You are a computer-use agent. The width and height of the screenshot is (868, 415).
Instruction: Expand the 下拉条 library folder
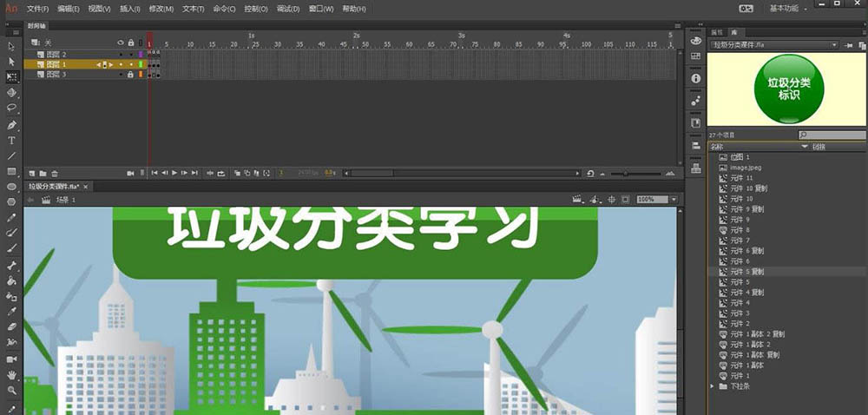pos(713,386)
